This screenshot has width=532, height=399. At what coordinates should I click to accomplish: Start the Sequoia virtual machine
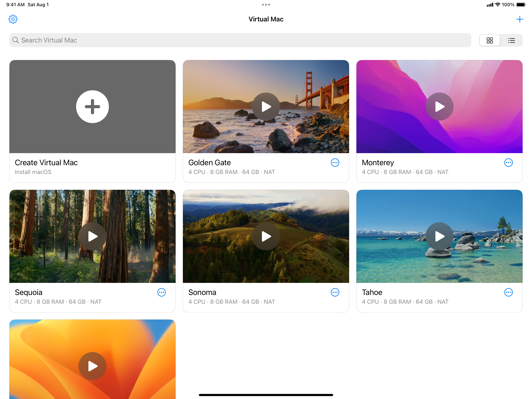point(92,236)
